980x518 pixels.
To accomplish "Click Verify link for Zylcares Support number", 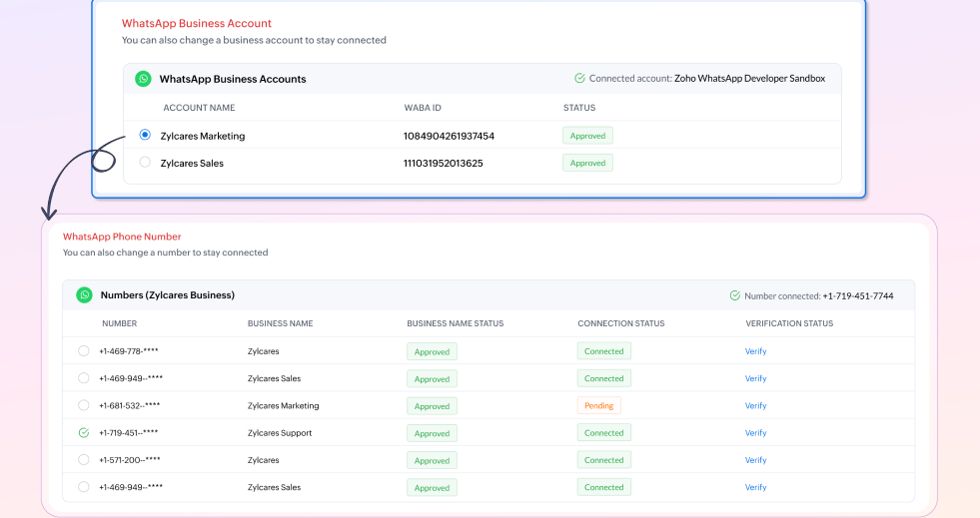I will [x=755, y=432].
